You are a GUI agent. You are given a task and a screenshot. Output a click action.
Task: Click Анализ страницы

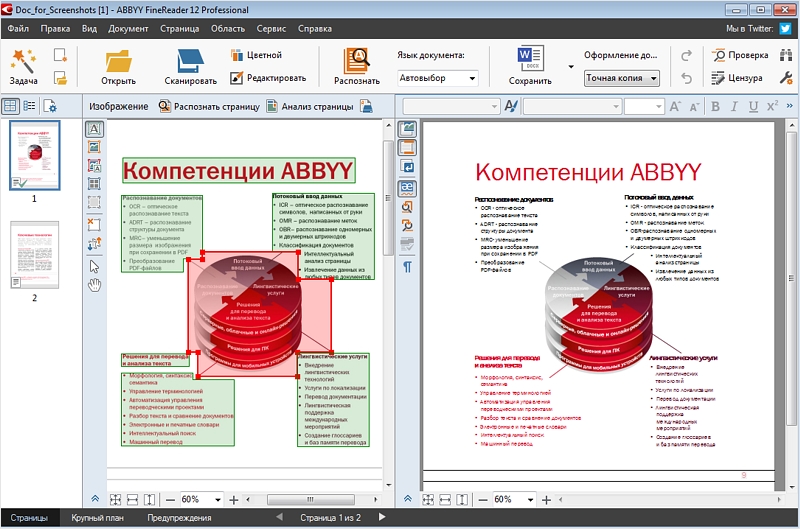pyautogui.click(x=310, y=107)
